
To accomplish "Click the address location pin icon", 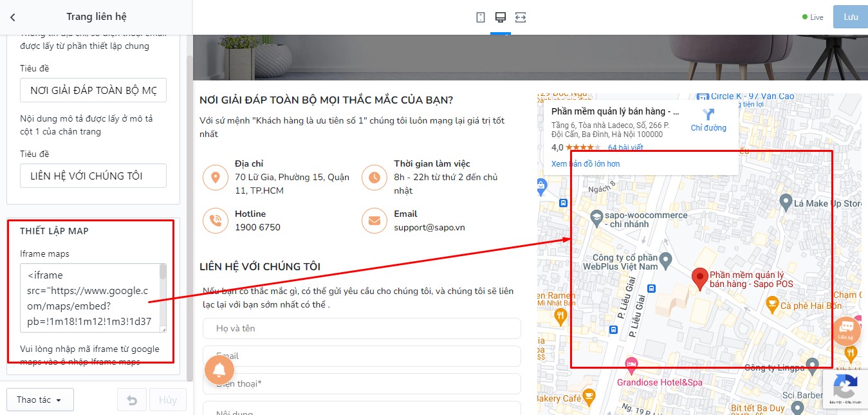I will pos(215,177).
